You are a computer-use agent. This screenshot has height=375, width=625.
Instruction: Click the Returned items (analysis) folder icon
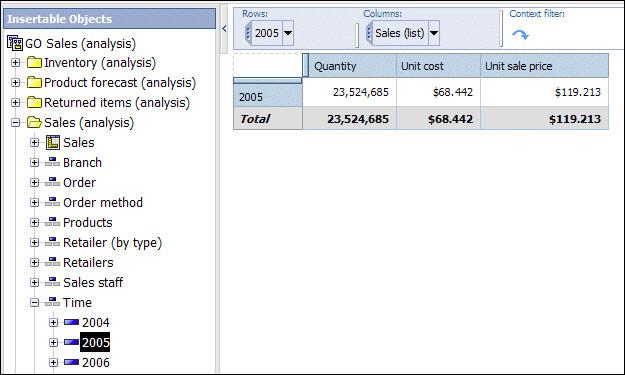35,102
